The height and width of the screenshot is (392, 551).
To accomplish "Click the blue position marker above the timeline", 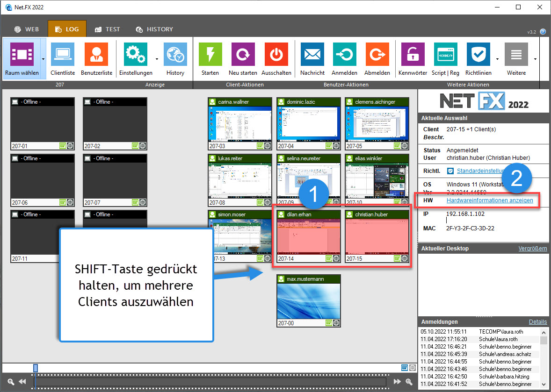I will 36,368.
